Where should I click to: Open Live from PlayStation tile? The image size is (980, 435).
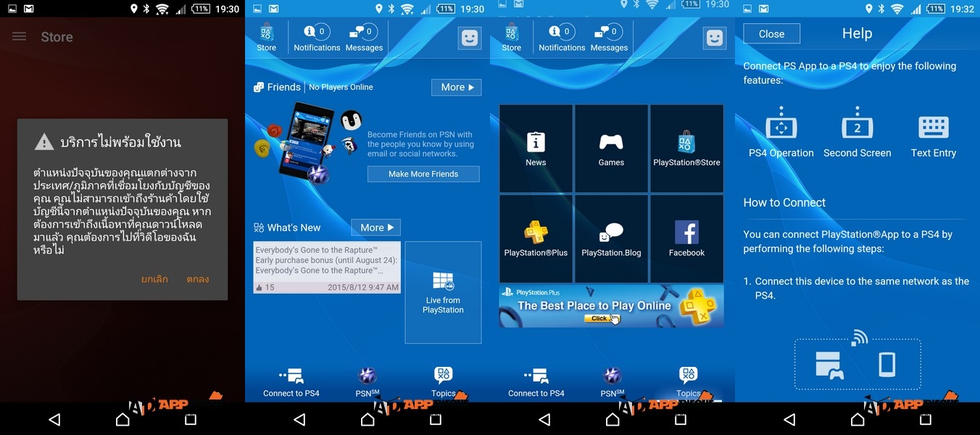pyautogui.click(x=443, y=292)
